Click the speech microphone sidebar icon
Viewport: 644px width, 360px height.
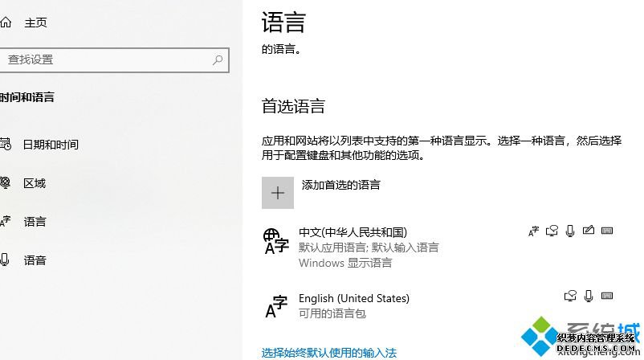(x=5, y=260)
